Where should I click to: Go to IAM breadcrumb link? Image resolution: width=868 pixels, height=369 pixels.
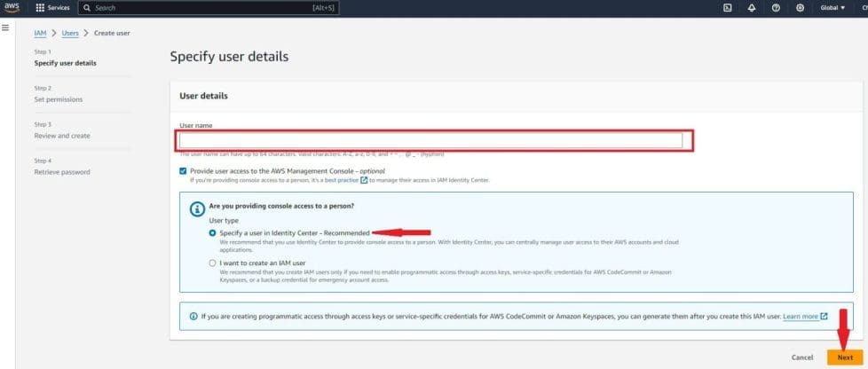(x=40, y=33)
